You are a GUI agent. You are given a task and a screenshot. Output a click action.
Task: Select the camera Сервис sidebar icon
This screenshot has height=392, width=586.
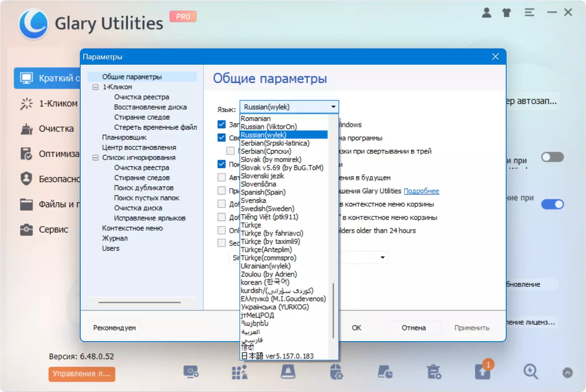(26, 229)
